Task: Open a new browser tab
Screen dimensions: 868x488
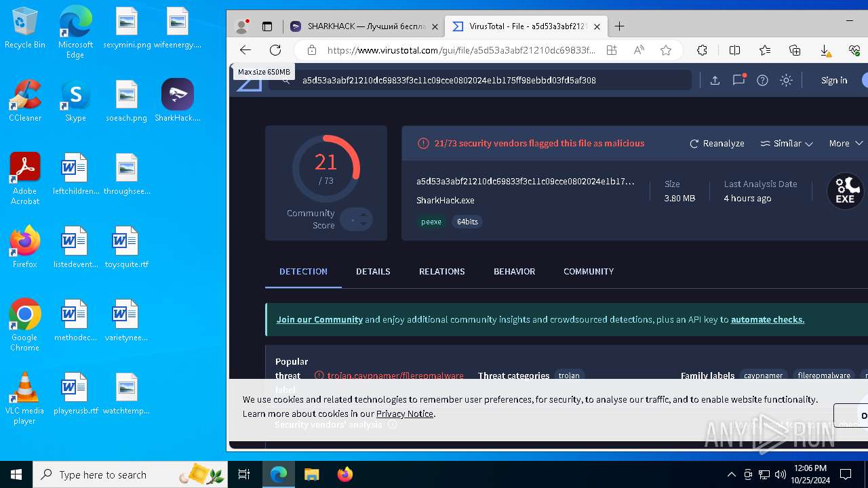Action: pos(619,26)
